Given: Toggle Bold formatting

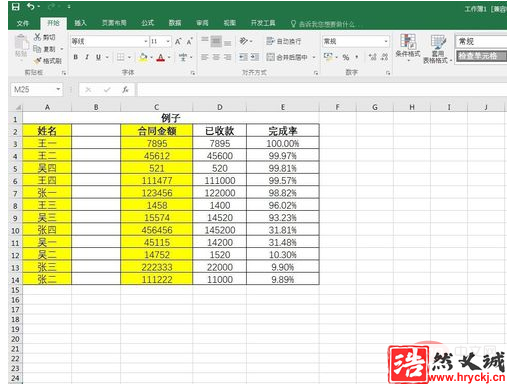Looking at the screenshot, I should click(x=76, y=57).
